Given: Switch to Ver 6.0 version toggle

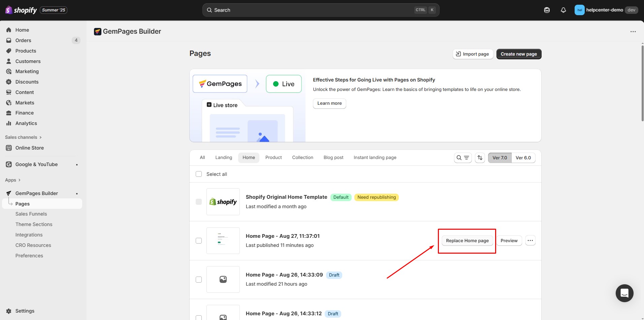Looking at the screenshot, I should pos(523,158).
